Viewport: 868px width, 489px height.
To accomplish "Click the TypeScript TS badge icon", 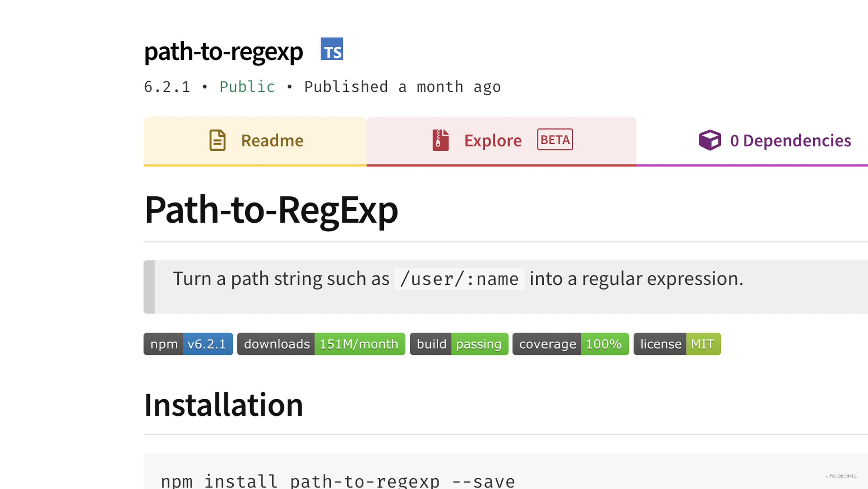I will pyautogui.click(x=332, y=49).
